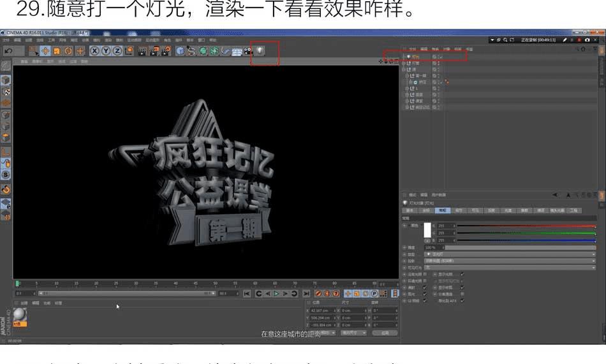Open the 渲染 render menu
Image resolution: width=606 pixels, height=364 pixels.
[108, 40]
